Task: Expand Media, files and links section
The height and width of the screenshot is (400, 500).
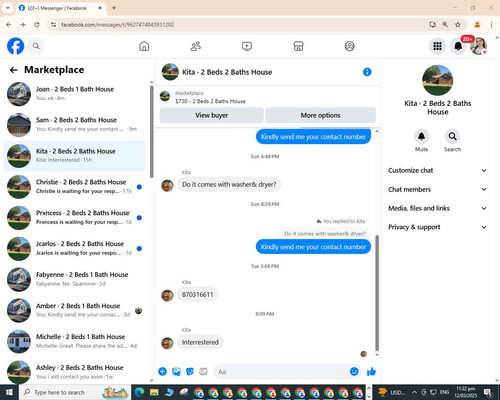Action: click(437, 208)
